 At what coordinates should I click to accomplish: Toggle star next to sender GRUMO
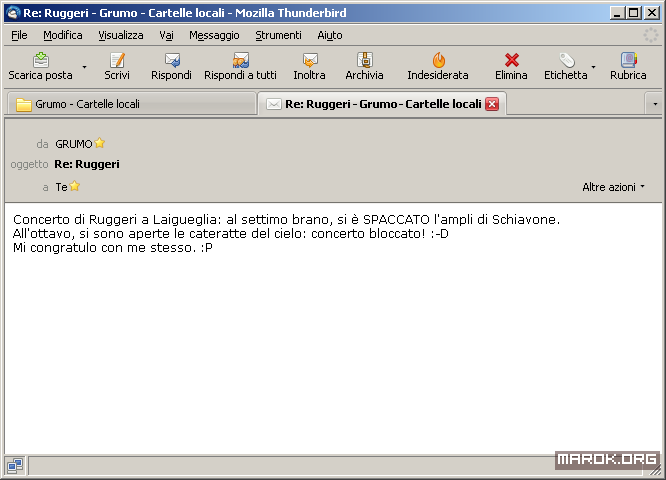100,144
